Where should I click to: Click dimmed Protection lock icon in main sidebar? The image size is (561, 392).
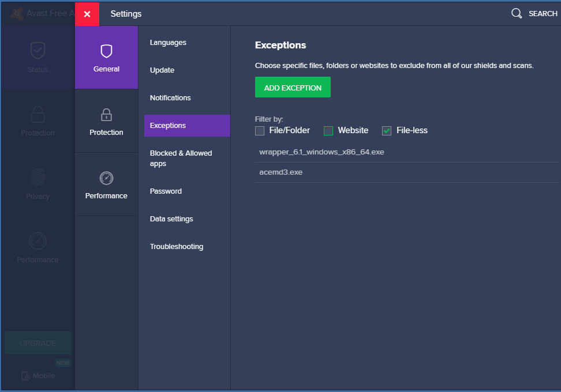point(38,114)
